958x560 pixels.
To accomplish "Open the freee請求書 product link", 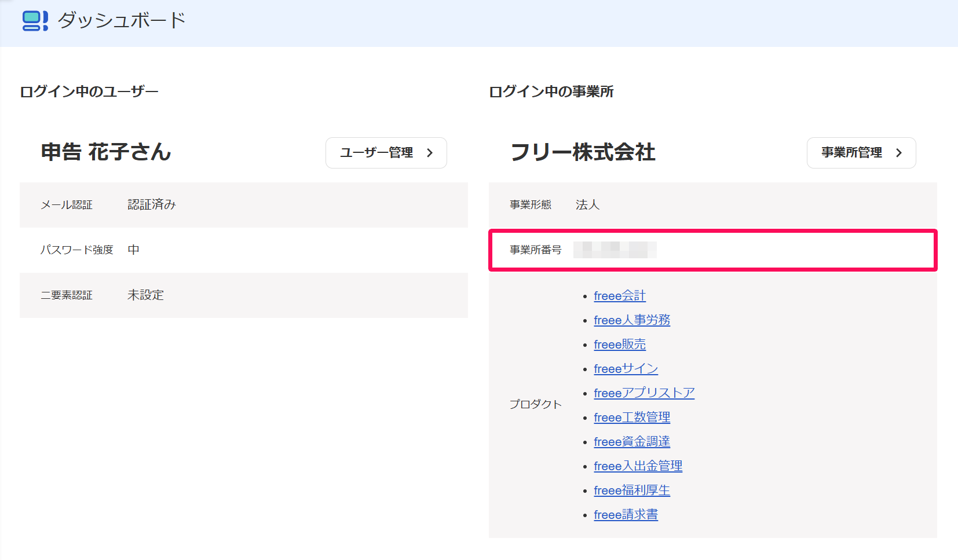I will (626, 514).
